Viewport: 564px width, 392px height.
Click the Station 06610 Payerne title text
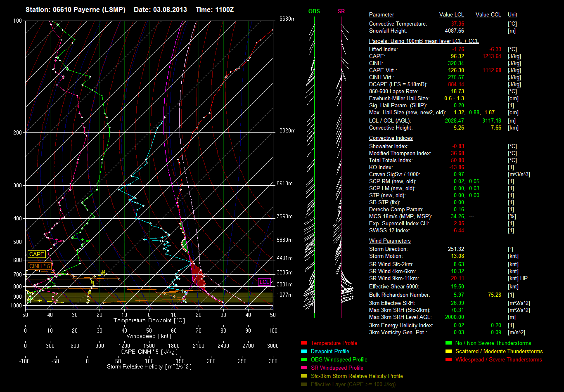pos(76,9)
